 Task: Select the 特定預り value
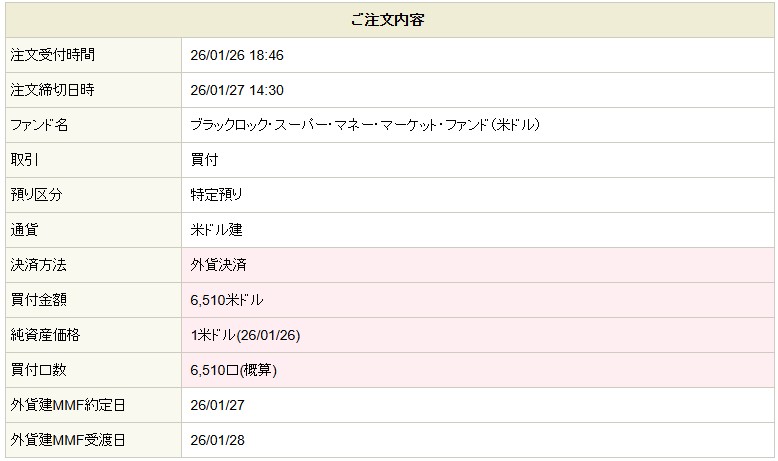coord(216,195)
